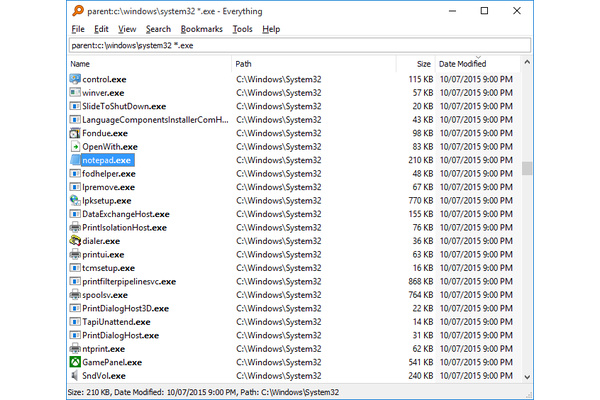Select the spoolsv.exe file name

pyautogui.click(x=105, y=295)
